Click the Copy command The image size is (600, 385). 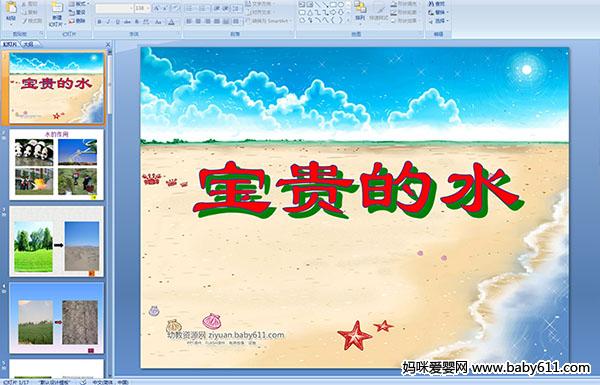point(29,12)
